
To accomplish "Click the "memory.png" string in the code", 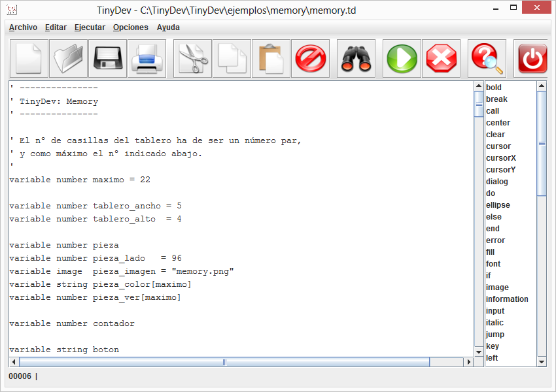I will point(203,271).
